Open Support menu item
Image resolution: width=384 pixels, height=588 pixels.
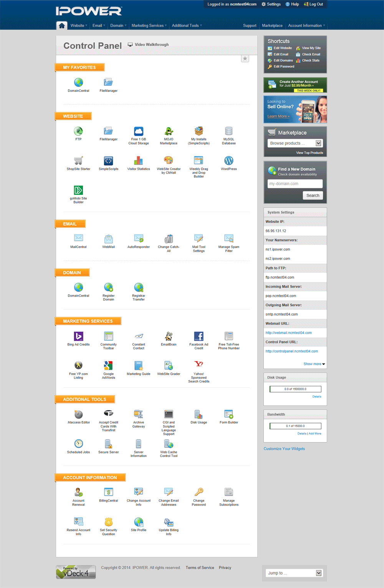(x=250, y=26)
